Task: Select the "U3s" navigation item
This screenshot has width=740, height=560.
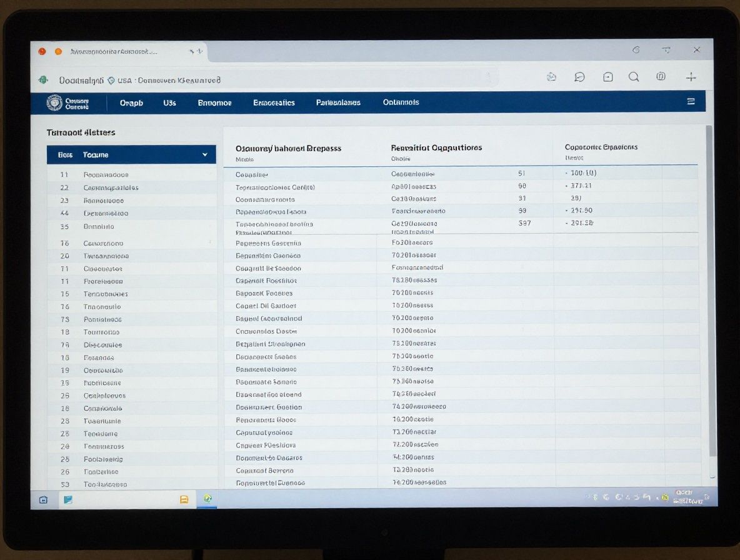Action: [x=169, y=102]
